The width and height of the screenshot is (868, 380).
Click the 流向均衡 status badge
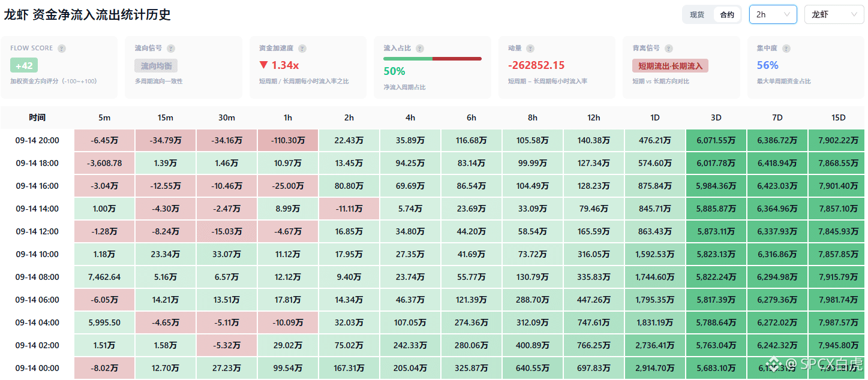point(156,65)
